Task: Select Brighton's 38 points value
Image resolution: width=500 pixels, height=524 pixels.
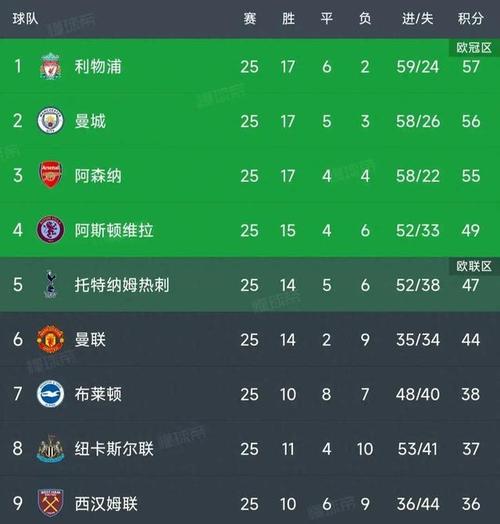Action: (471, 394)
